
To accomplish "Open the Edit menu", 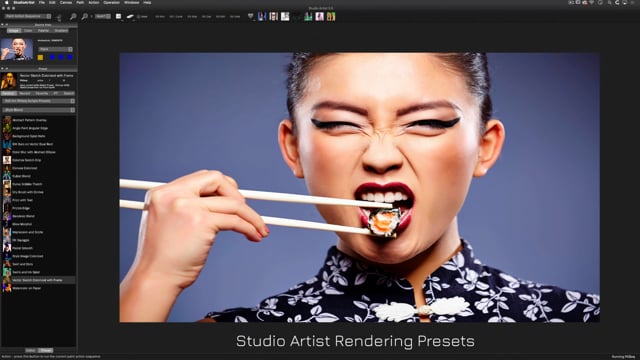I will point(52,2).
